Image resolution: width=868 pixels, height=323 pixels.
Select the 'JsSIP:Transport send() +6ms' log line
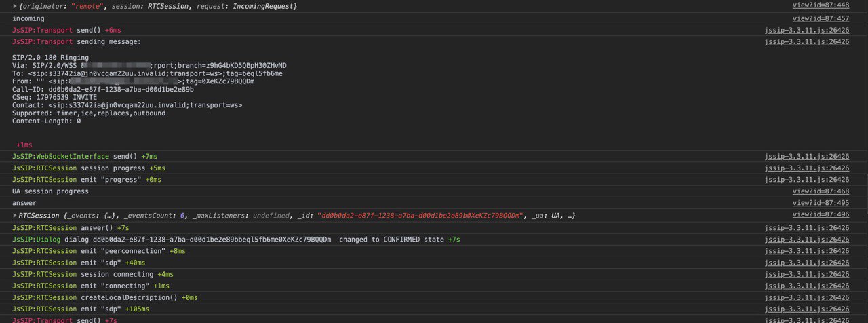(66, 30)
